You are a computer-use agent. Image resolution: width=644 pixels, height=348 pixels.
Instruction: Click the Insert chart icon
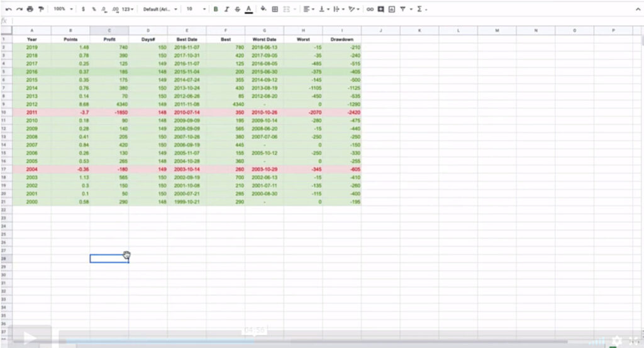coord(391,9)
